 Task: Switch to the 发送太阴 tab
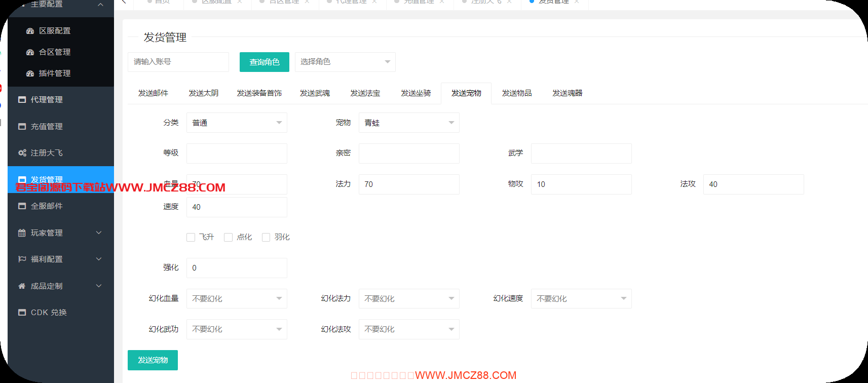204,93
